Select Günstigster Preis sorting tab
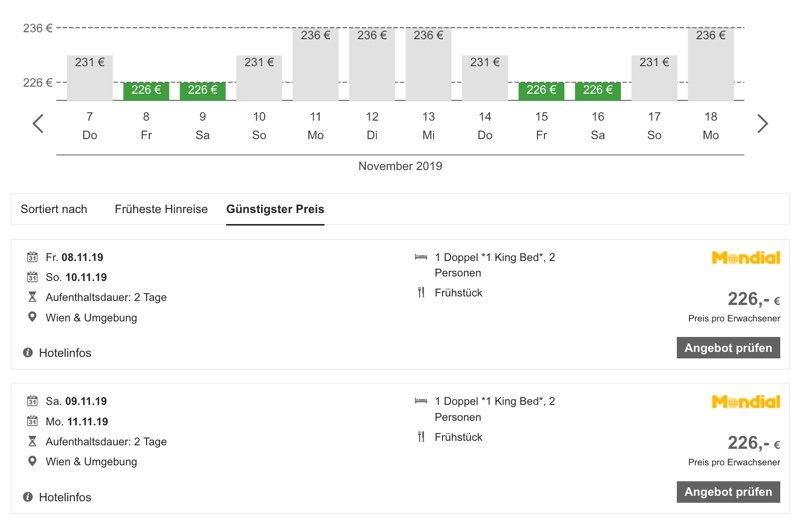 point(275,209)
